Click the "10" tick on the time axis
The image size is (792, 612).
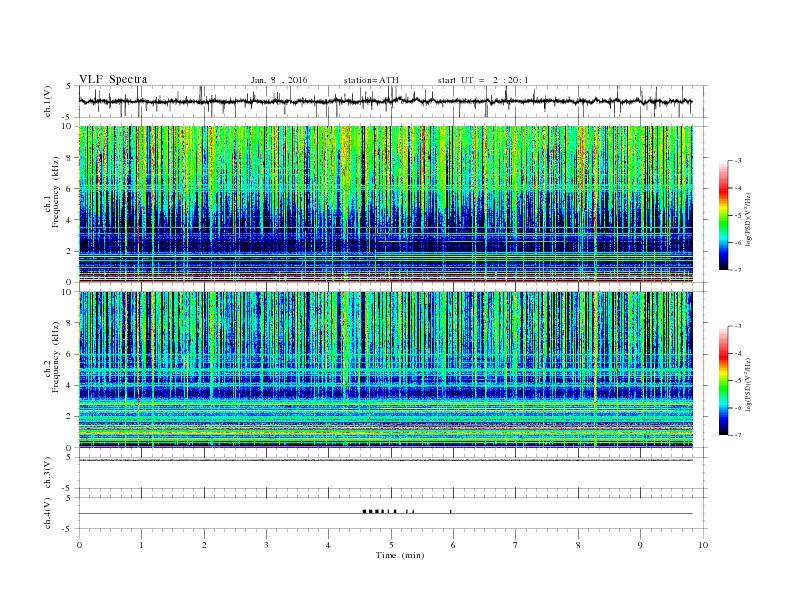tap(703, 545)
